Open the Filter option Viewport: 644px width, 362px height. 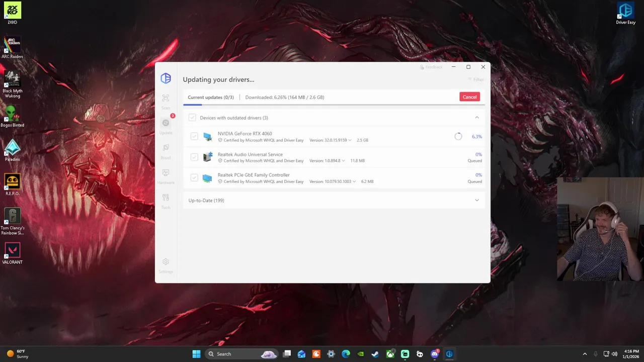pos(476,79)
